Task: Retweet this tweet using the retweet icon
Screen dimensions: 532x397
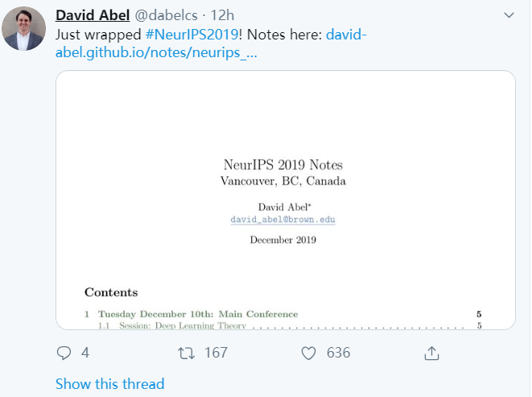Action: pyautogui.click(x=186, y=353)
